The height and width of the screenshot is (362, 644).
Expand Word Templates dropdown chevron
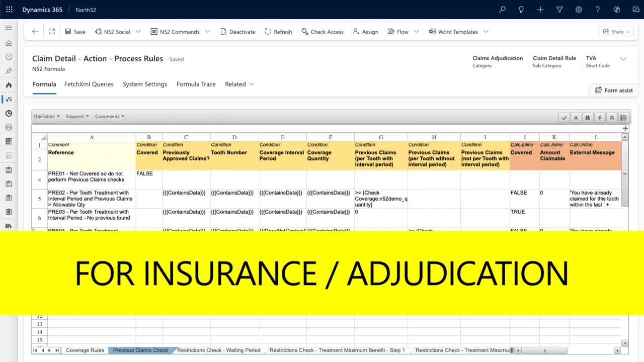tap(486, 32)
